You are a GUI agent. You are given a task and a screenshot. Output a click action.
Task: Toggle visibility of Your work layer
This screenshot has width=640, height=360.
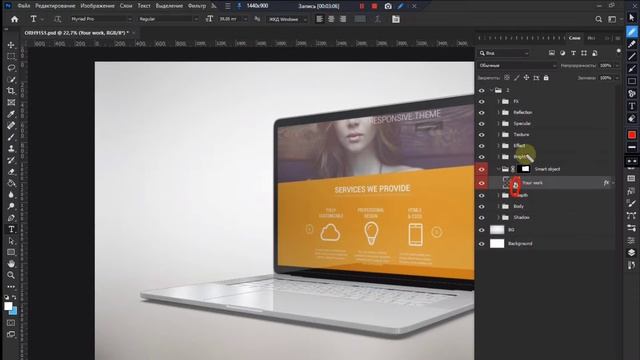click(x=482, y=183)
